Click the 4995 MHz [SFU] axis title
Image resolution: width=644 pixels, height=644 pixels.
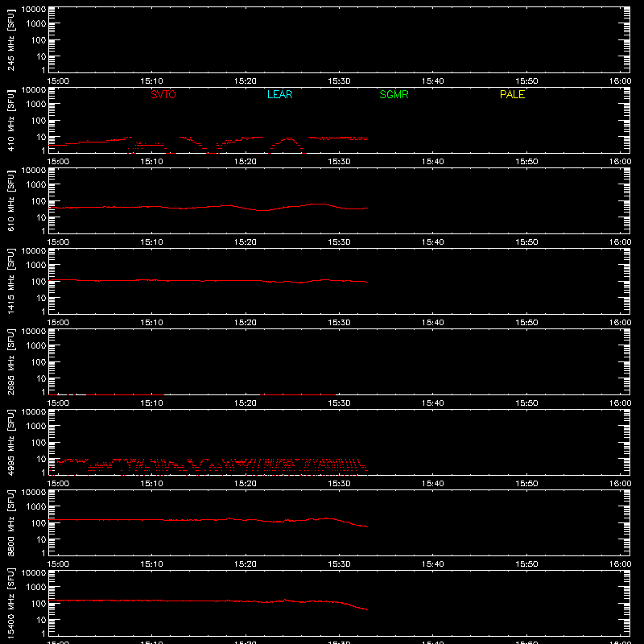click(10, 442)
